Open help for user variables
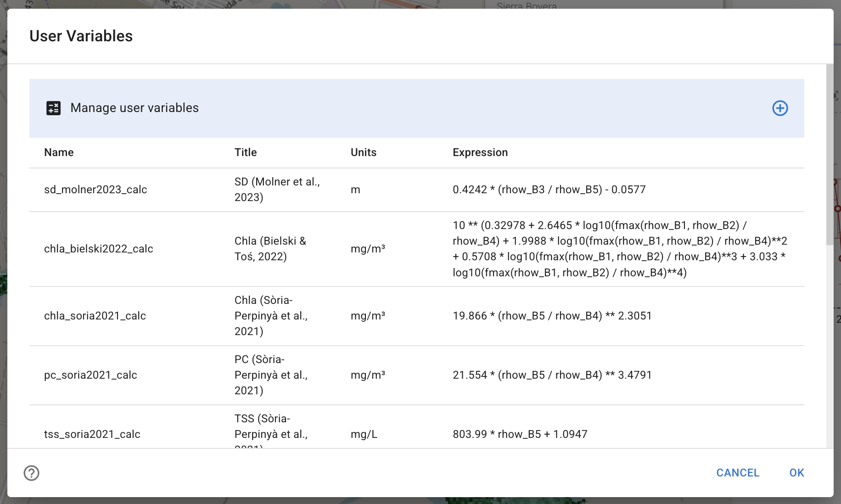The image size is (841, 504). [32, 473]
